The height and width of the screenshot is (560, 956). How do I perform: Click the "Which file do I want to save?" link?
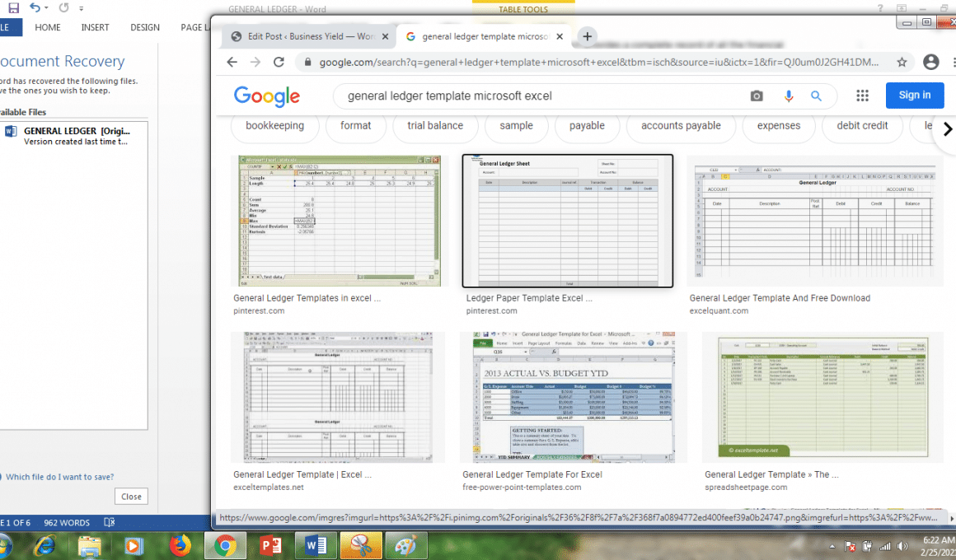[x=59, y=477]
